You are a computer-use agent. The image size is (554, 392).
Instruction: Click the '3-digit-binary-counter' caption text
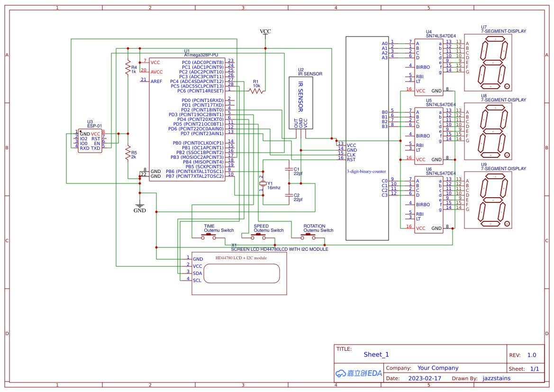click(x=366, y=172)
